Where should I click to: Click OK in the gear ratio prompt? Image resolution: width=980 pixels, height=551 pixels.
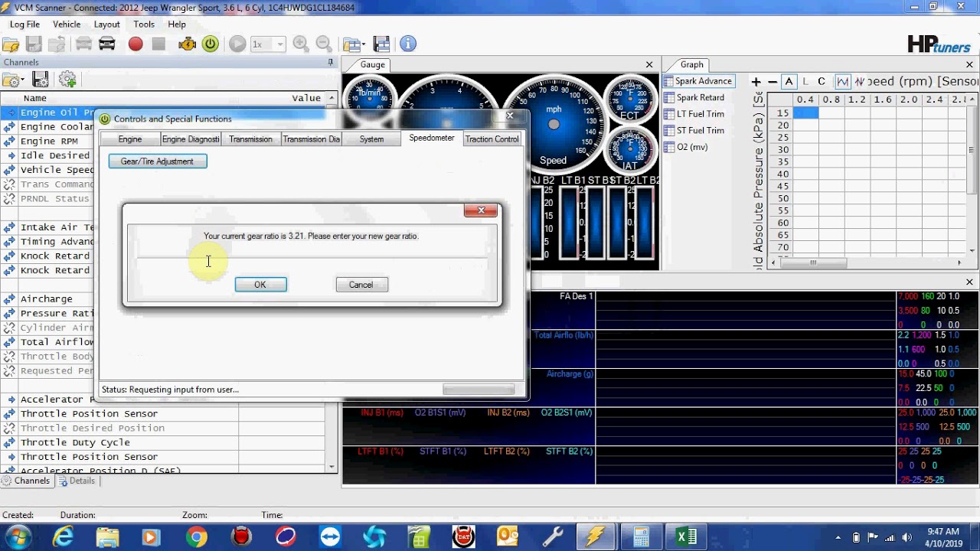pyautogui.click(x=260, y=285)
